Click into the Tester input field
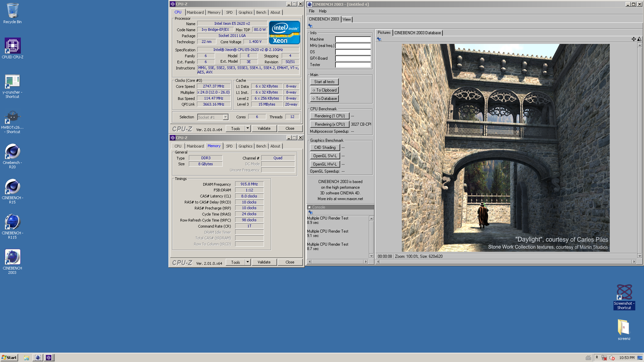 pos(353,65)
